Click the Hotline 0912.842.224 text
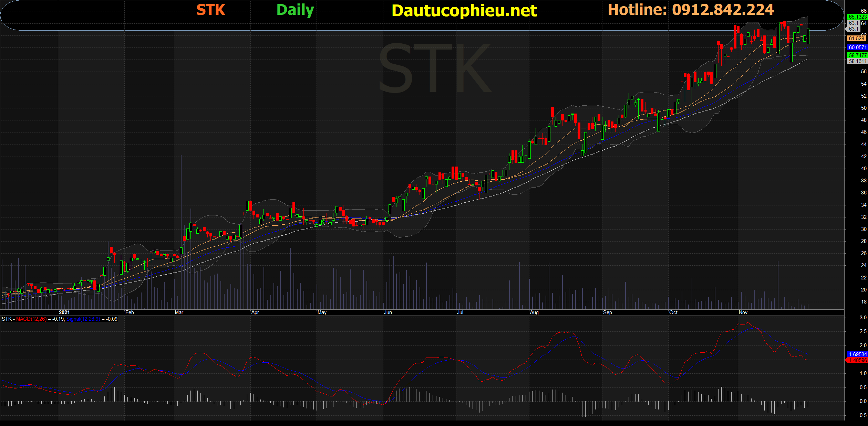Viewport: 868px width, 426px height. (691, 10)
